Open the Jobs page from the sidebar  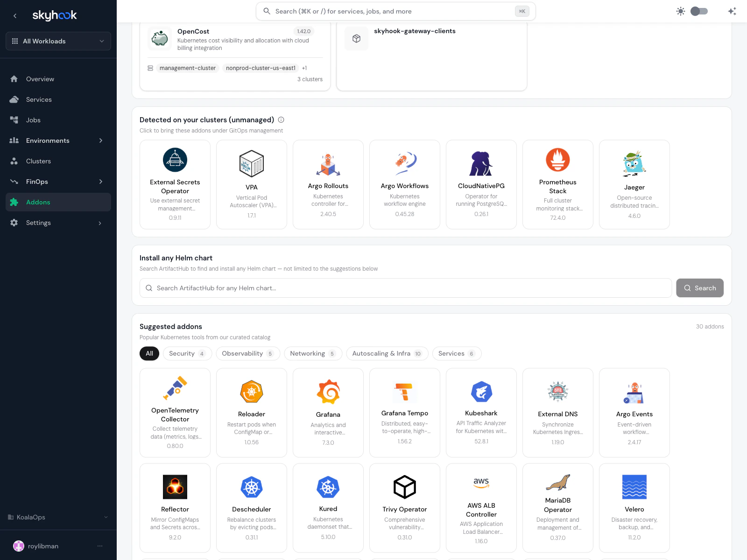click(x=33, y=120)
